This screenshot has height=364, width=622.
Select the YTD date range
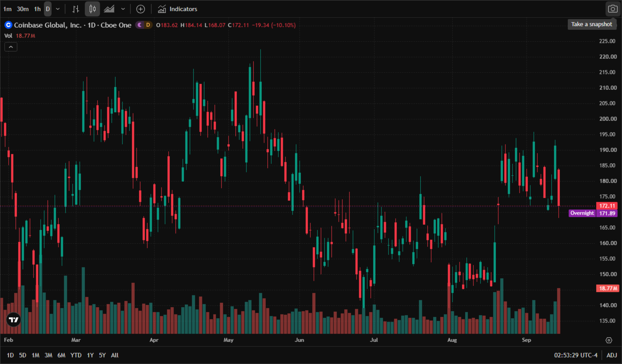click(x=76, y=355)
